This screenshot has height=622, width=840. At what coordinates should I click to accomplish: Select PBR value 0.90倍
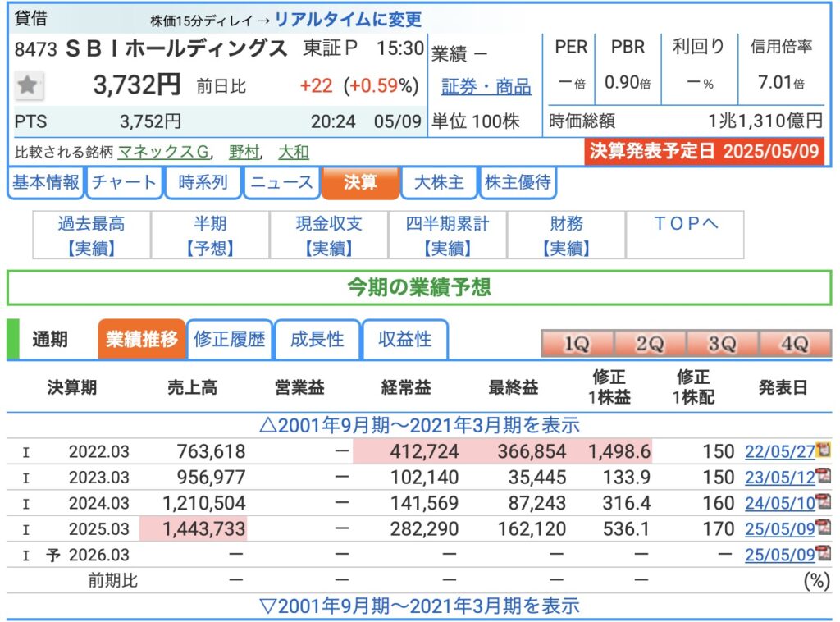pyautogui.click(x=628, y=83)
